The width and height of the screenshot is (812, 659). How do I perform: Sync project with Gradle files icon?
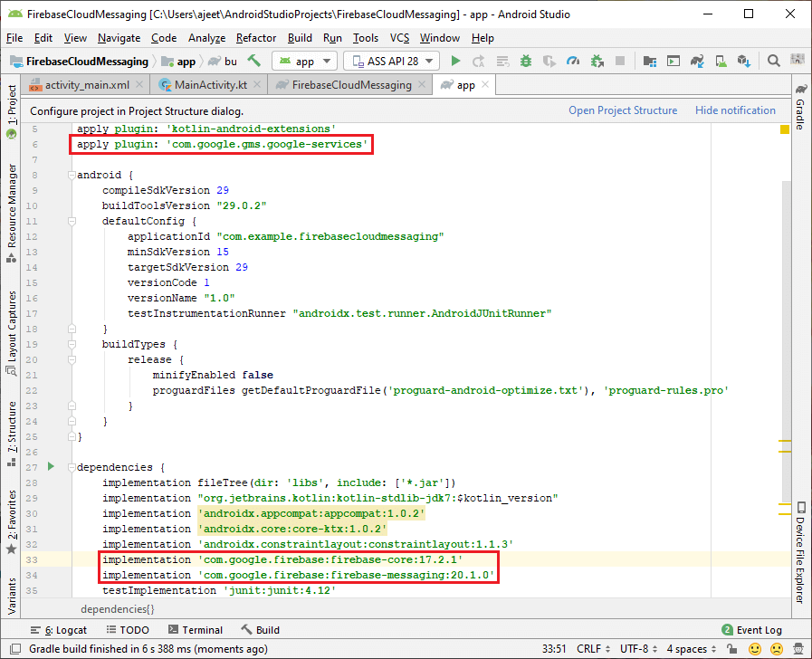pyautogui.click(x=697, y=61)
